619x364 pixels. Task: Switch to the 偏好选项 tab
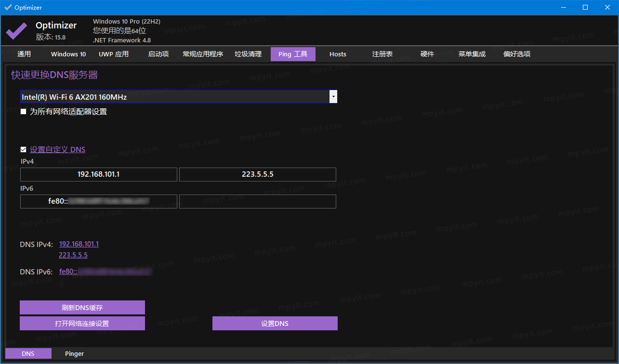(517, 54)
